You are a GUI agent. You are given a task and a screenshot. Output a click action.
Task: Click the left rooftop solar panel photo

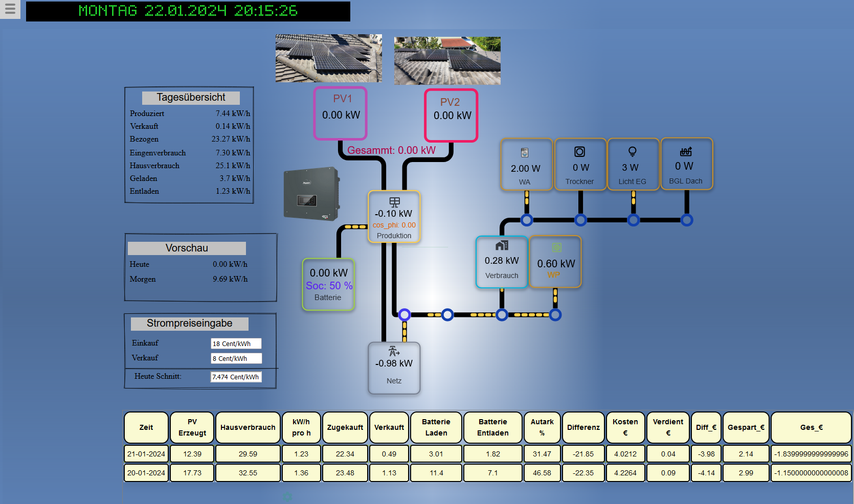click(x=328, y=58)
